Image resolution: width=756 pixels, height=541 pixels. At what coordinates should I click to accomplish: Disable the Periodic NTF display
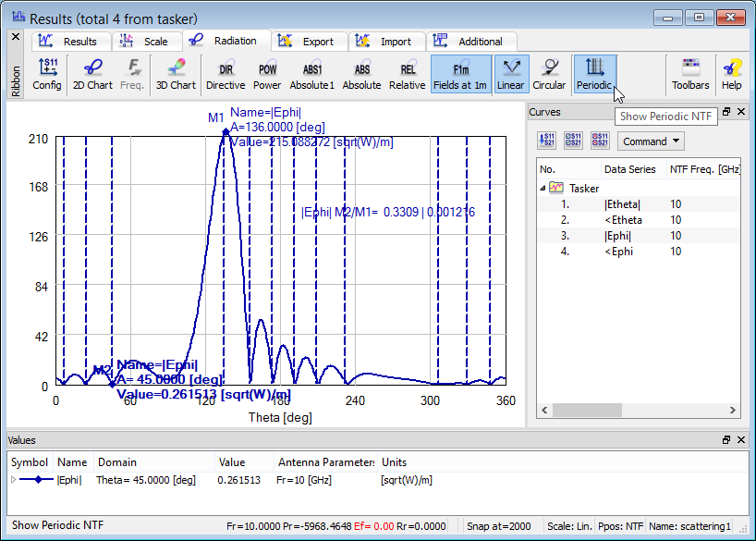click(x=594, y=74)
